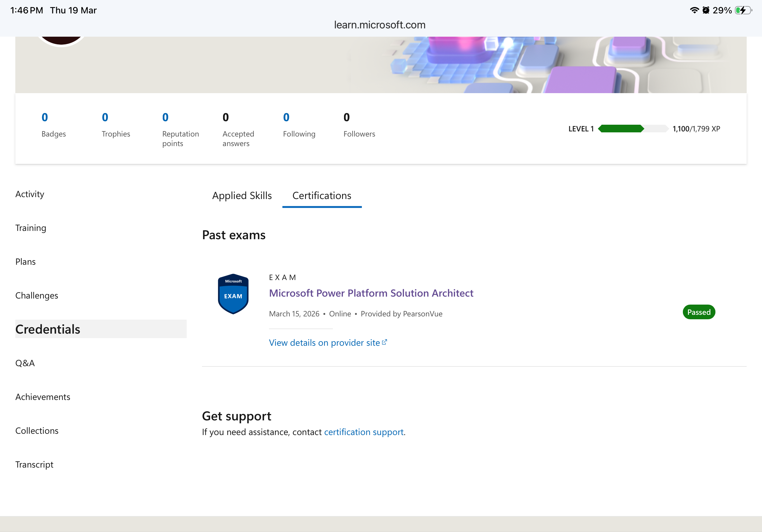Open Microsoft Power Platform Solution Architect exam
This screenshot has width=762, height=532.
point(371,293)
